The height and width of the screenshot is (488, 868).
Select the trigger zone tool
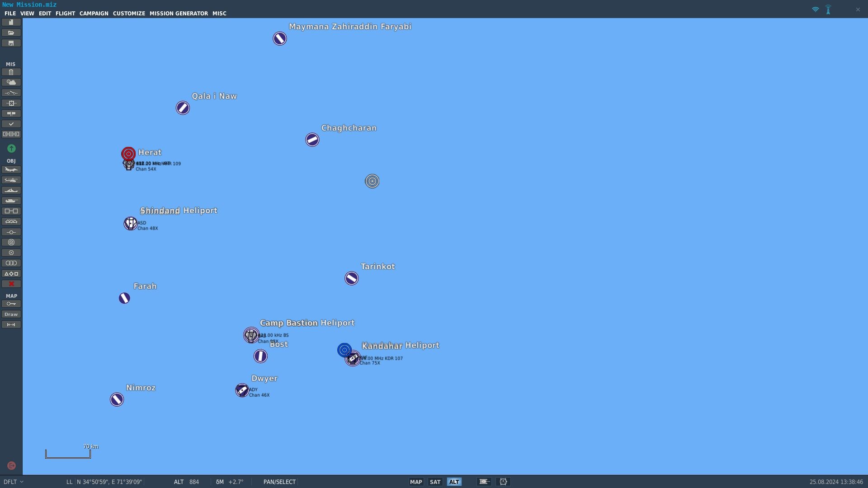(11, 242)
